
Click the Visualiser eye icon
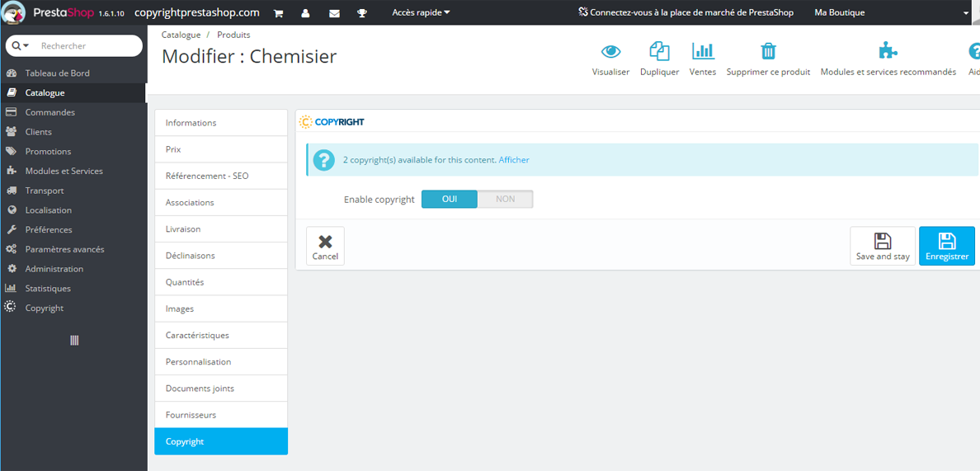(610, 51)
